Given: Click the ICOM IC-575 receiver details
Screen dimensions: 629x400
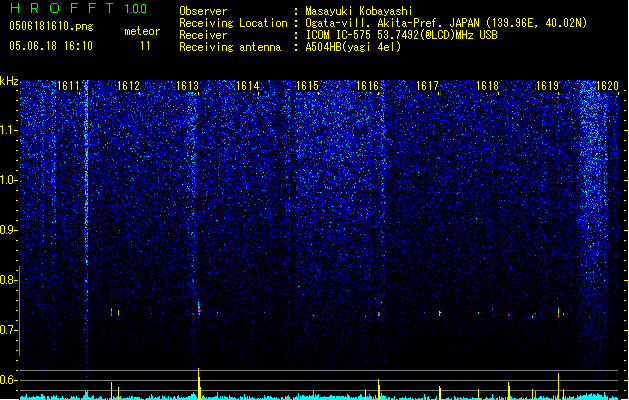Looking at the screenshot, I should point(402,35).
